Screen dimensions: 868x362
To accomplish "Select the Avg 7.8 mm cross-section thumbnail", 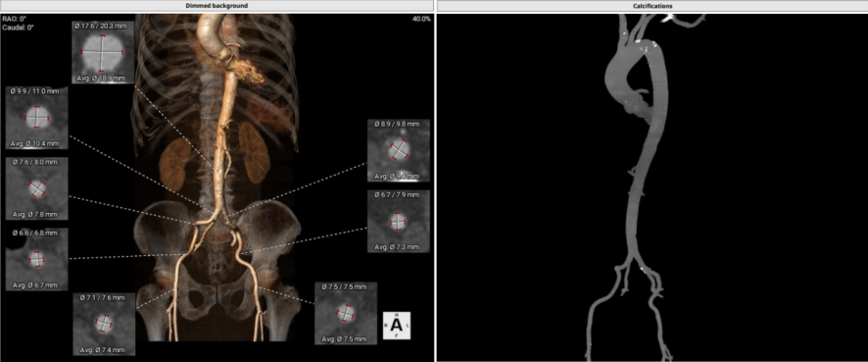I will click(36, 188).
